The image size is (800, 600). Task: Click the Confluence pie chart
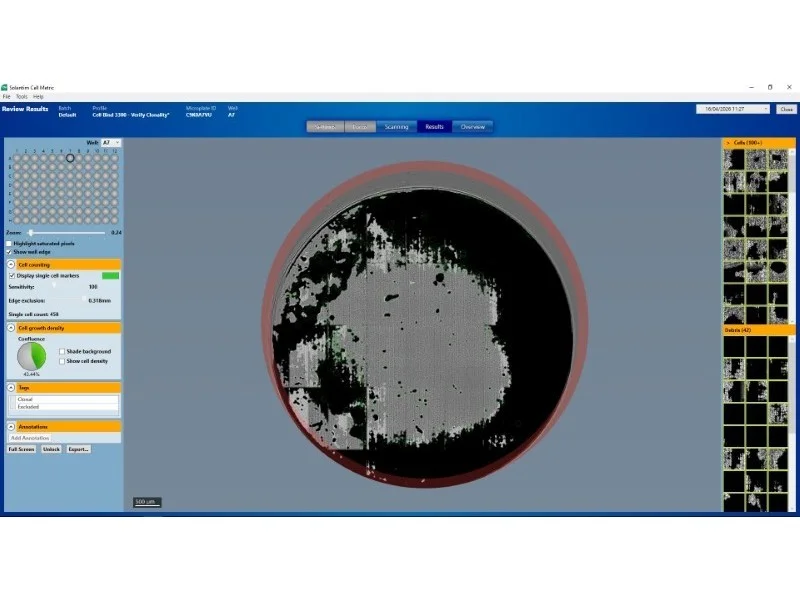click(x=32, y=356)
